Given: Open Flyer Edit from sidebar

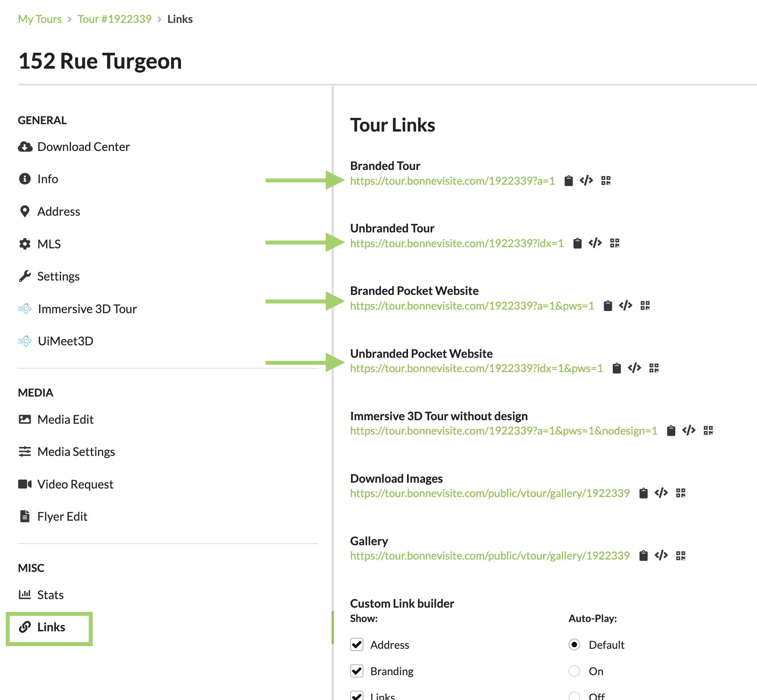Looking at the screenshot, I should tap(62, 516).
